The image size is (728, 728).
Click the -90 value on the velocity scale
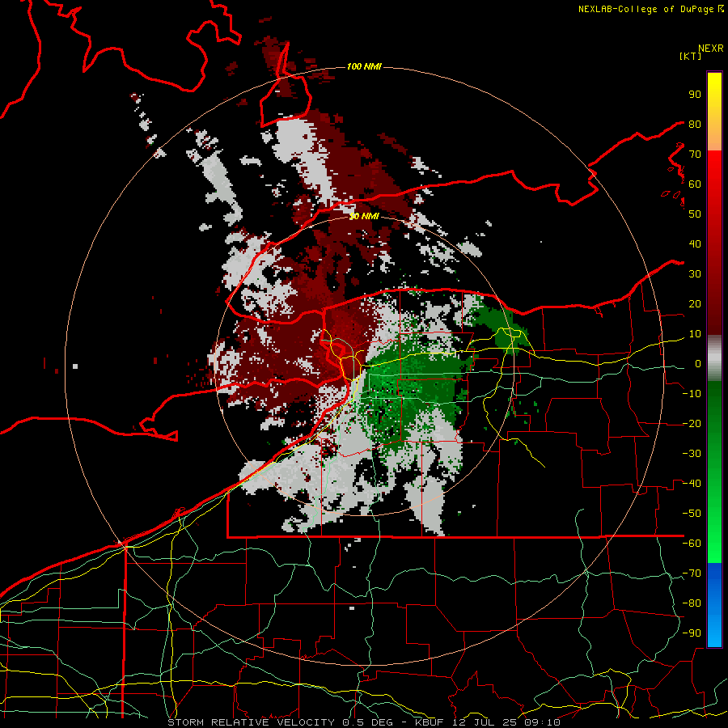tap(692, 633)
